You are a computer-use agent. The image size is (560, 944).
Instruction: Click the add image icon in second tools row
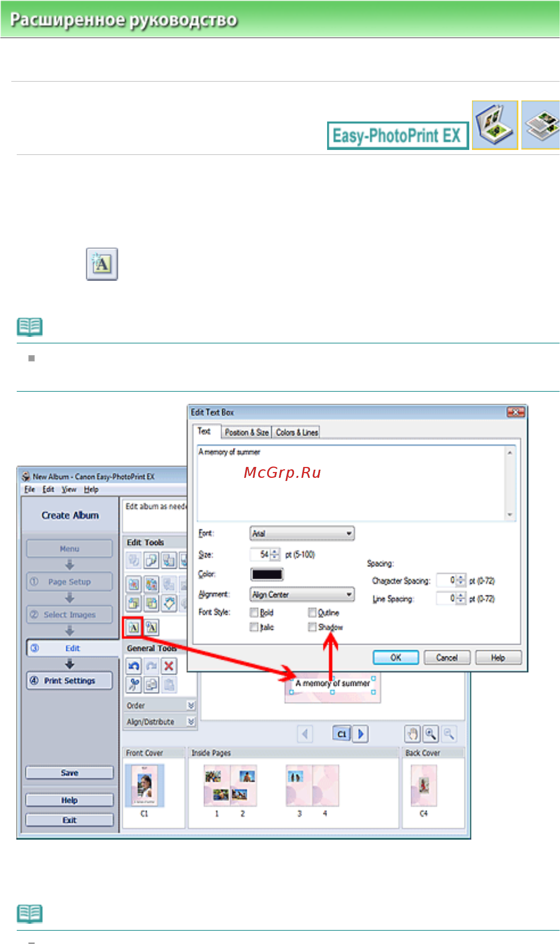tap(134, 584)
